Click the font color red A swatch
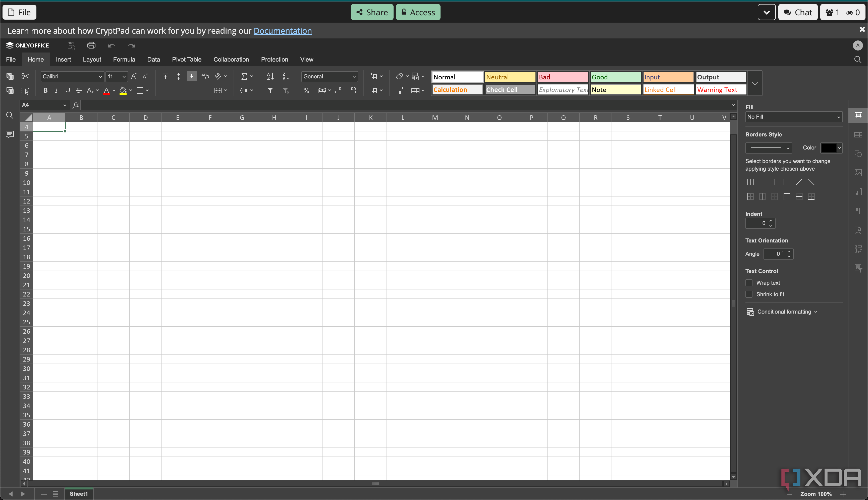Image resolution: width=868 pixels, height=500 pixels. (x=106, y=91)
